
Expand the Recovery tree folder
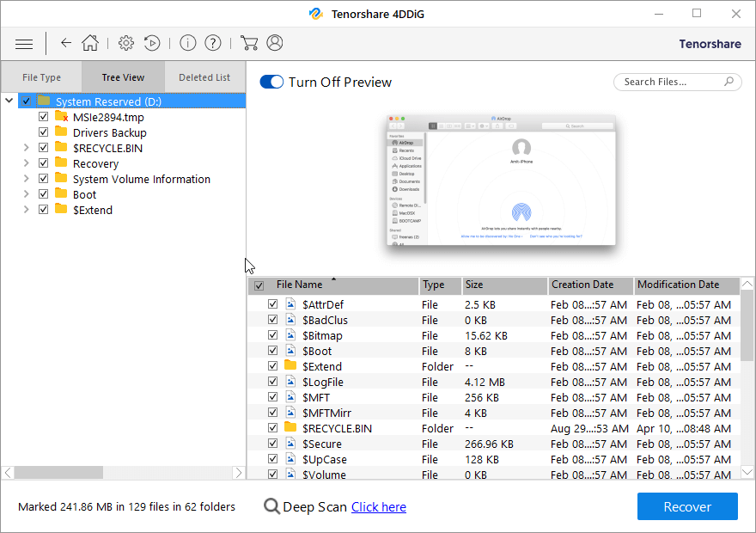coord(27,163)
